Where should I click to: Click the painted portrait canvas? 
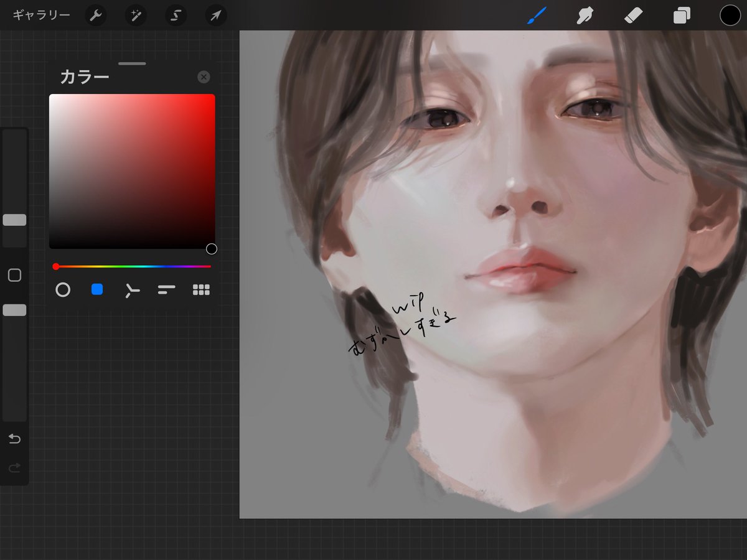click(493, 274)
